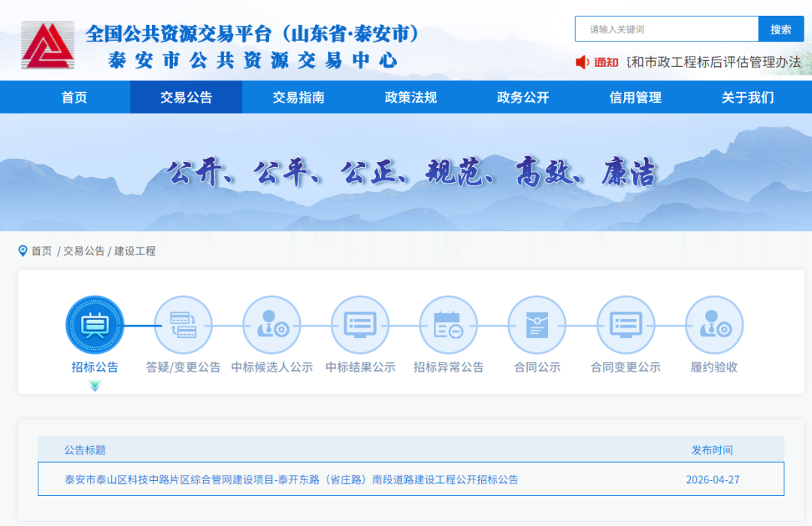Image resolution: width=812 pixels, height=526 pixels.
Task: Click the keyword search input field
Action: (x=667, y=29)
